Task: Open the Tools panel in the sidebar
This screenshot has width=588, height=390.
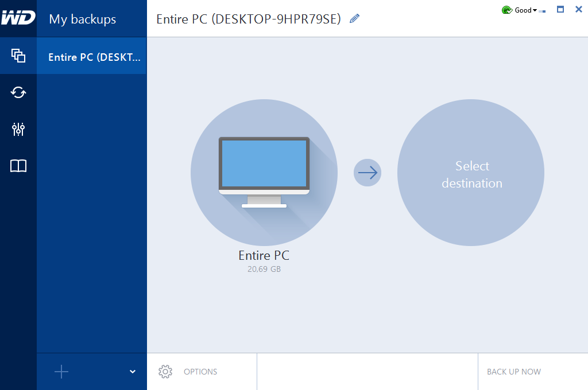Action: pos(18,129)
